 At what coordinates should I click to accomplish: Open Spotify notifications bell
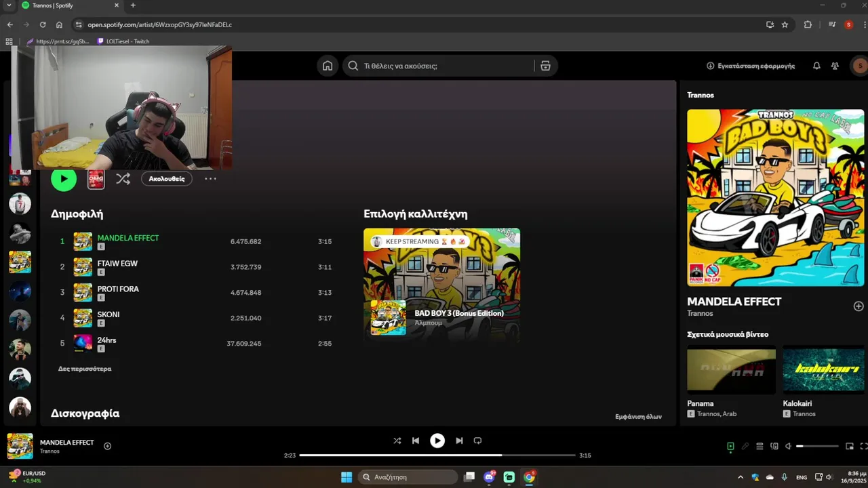point(816,66)
